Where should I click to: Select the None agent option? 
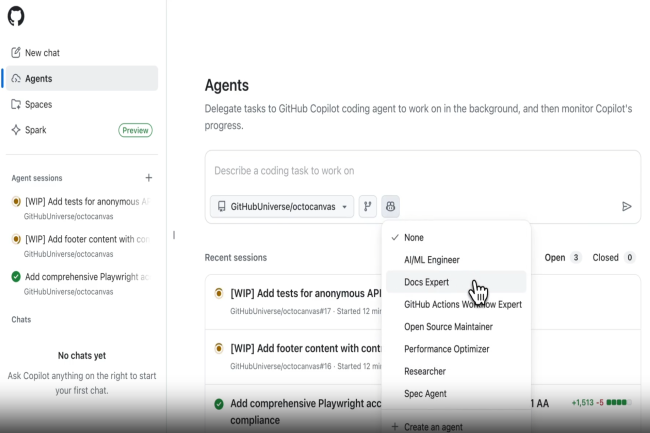point(414,238)
